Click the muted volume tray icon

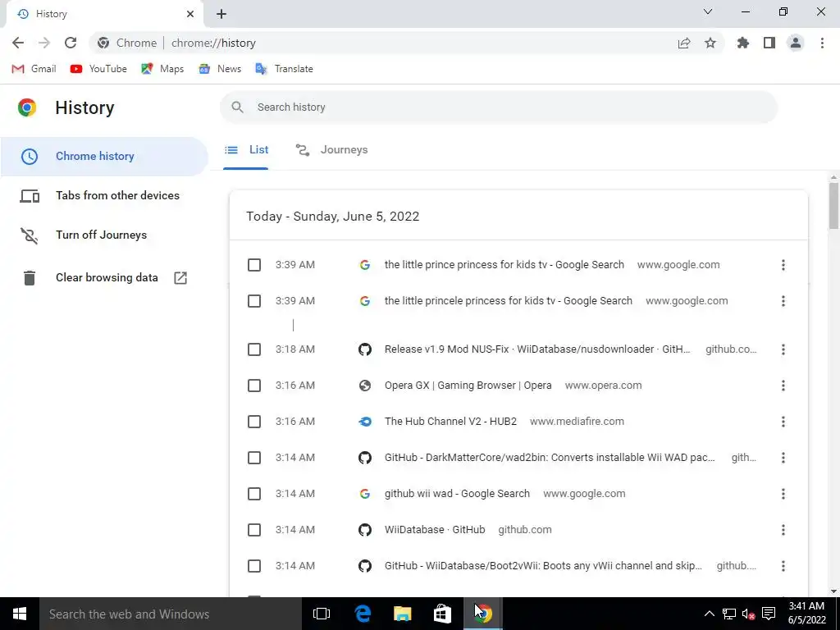[x=748, y=614]
